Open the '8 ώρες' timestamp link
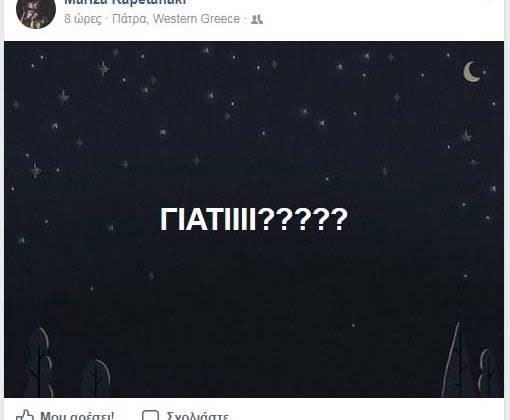The width and height of the screenshot is (510, 420). (83, 19)
